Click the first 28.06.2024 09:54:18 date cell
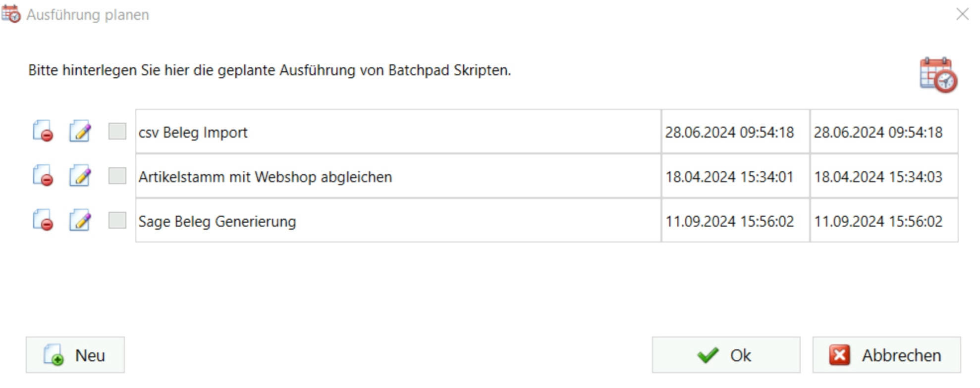The width and height of the screenshot is (980, 388). pos(735,132)
